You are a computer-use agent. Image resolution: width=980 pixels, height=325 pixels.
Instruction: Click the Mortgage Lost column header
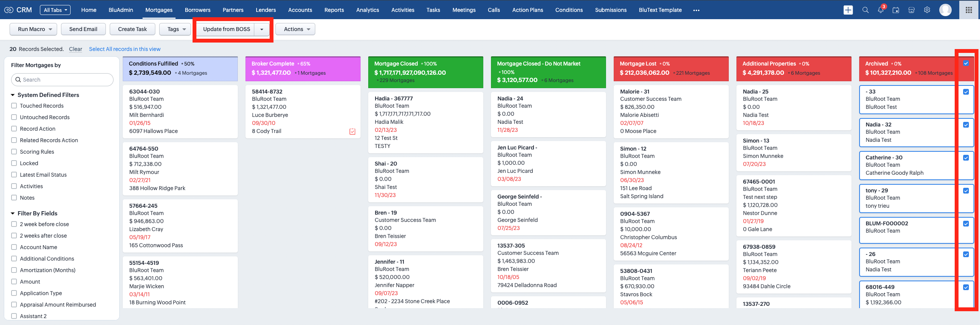pos(671,69)
